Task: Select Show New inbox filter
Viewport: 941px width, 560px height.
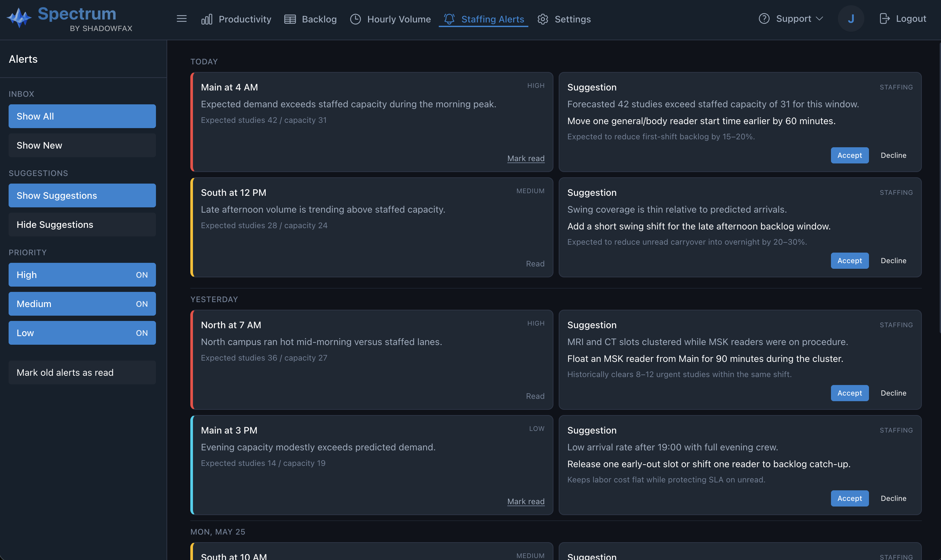Action: [82, 145]
